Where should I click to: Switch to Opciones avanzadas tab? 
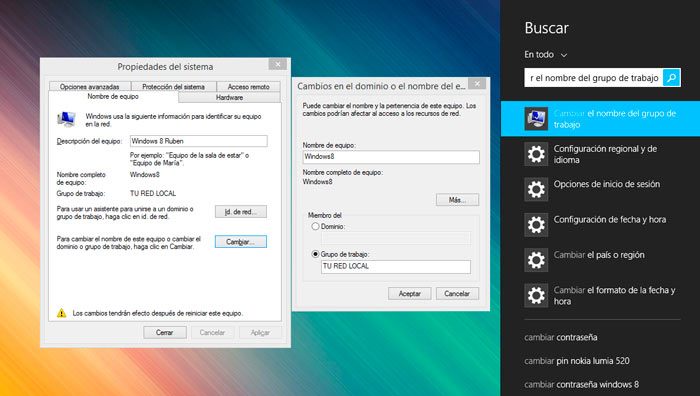90,87
